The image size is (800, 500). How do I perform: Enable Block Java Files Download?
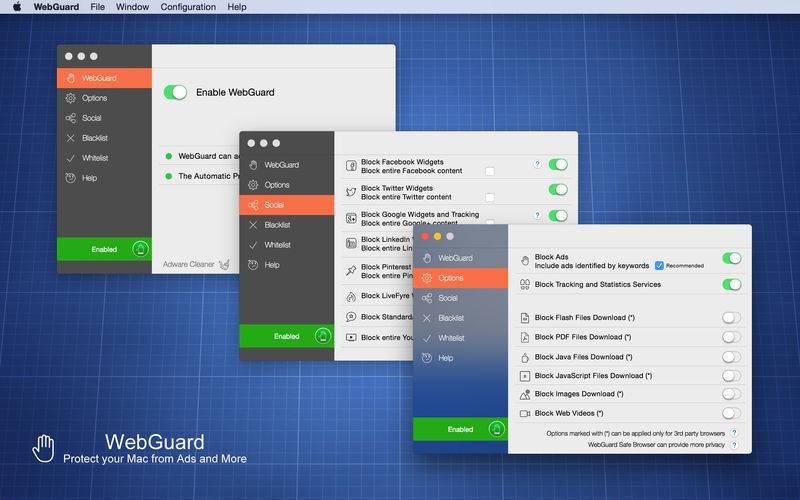(x=732, y=357)
